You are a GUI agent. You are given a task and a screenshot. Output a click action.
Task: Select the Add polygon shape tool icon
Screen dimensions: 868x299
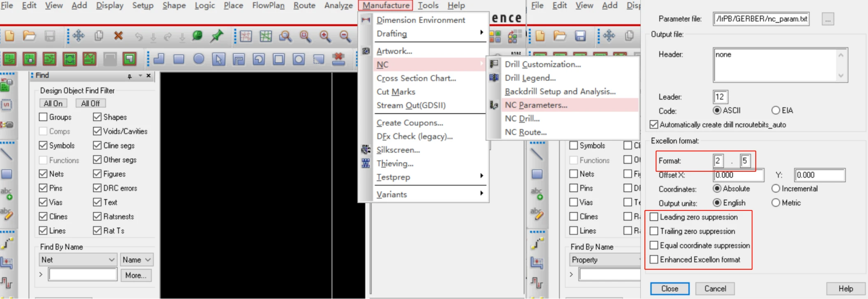click(159, 59)
